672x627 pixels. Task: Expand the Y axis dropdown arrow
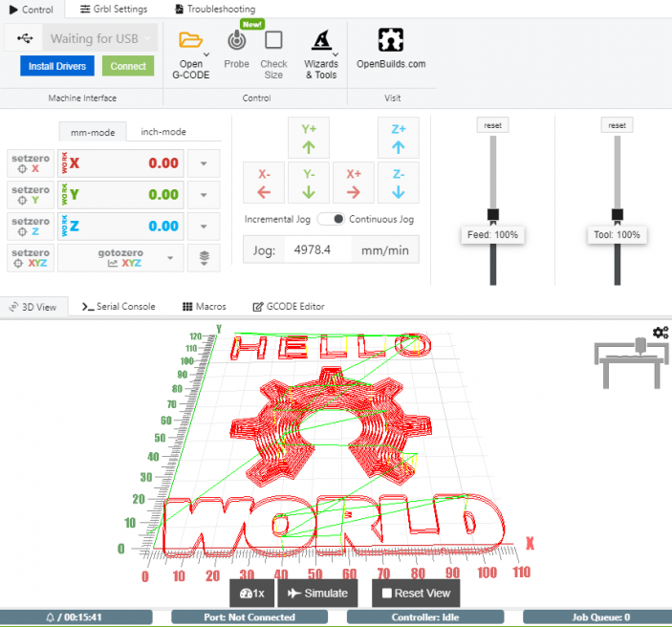(204, 195)
